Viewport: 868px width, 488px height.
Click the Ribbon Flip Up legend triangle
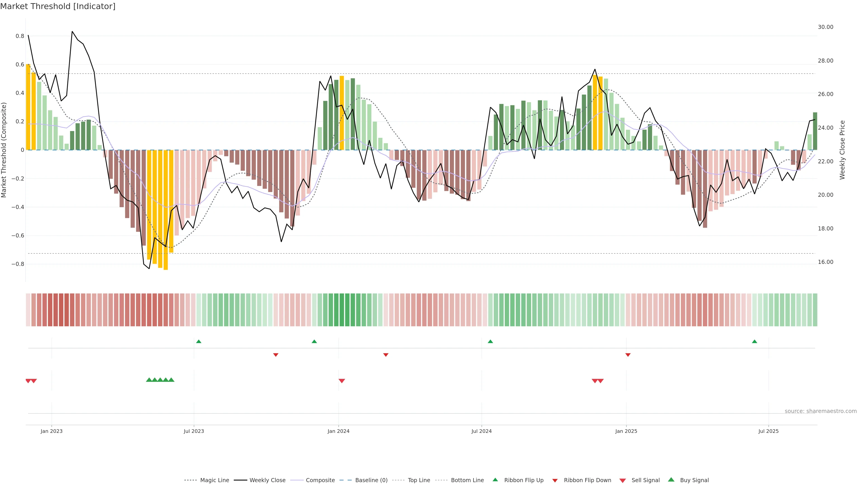[495, 480]
